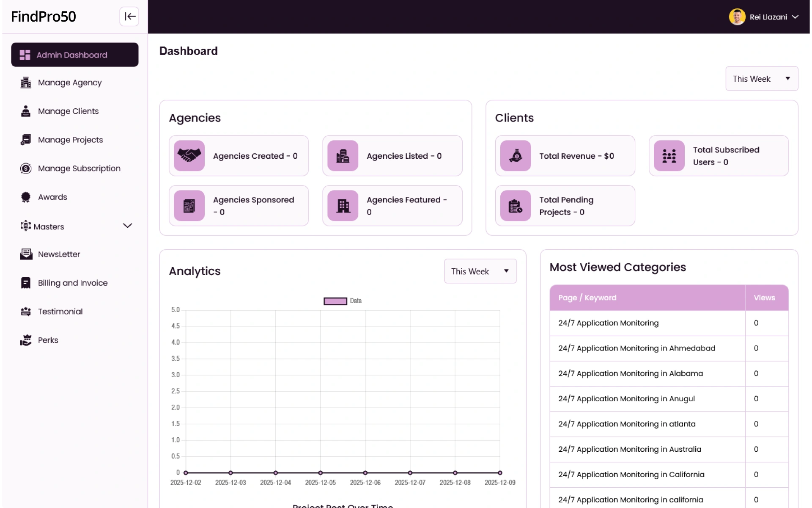Collapse the sidebar using the arrow icon

point(129,17)
